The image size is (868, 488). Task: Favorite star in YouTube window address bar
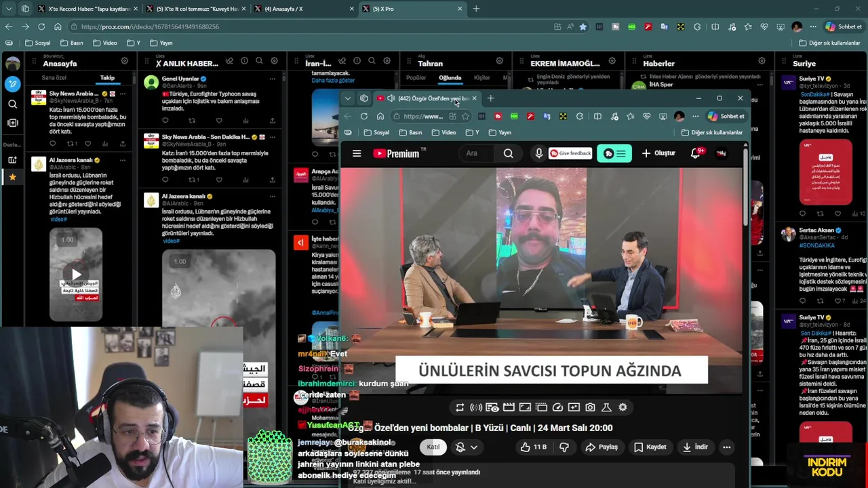tap(465, 117)
